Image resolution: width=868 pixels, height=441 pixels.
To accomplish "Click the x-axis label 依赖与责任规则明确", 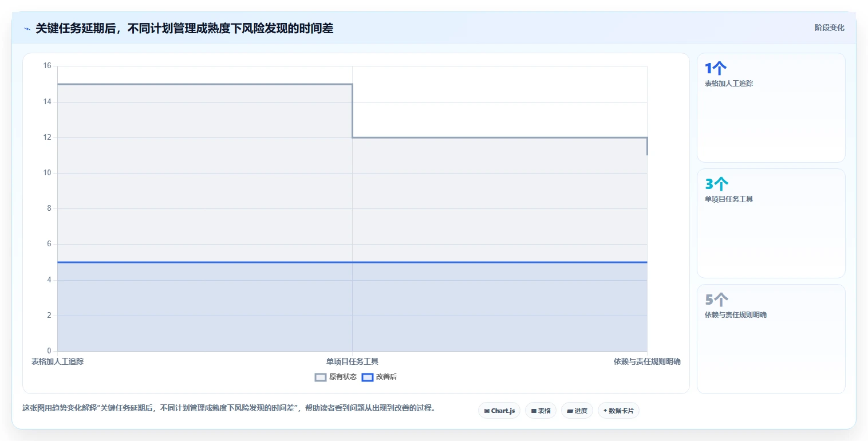I will click(647, 361).
